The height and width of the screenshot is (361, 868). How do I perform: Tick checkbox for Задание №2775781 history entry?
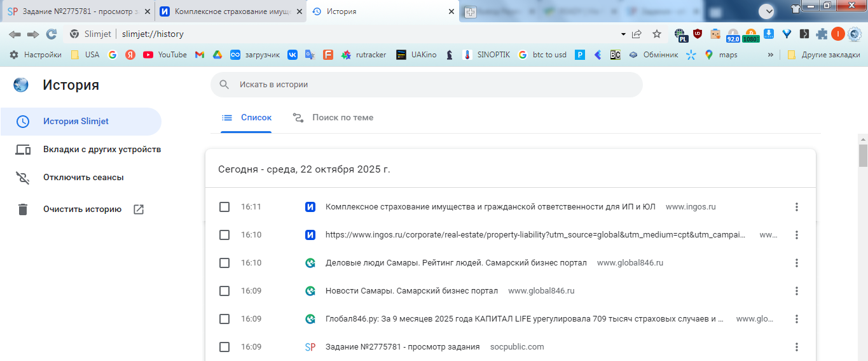point(224,347)
